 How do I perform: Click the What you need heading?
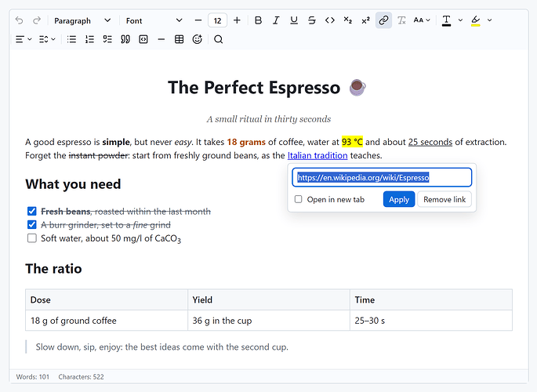tap(73, 184)
